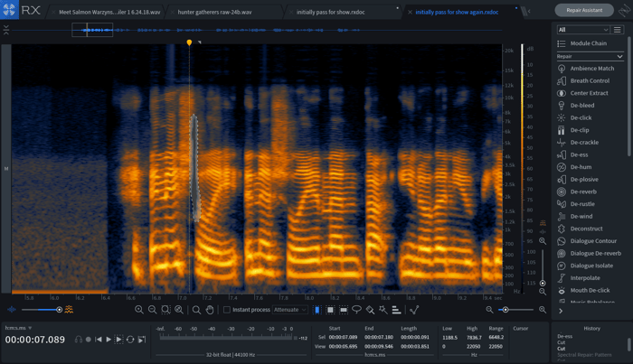The height and width of the screenshot is (364, 633).
Task: Expand the Repair category dropdown
Action: point(590,56)
